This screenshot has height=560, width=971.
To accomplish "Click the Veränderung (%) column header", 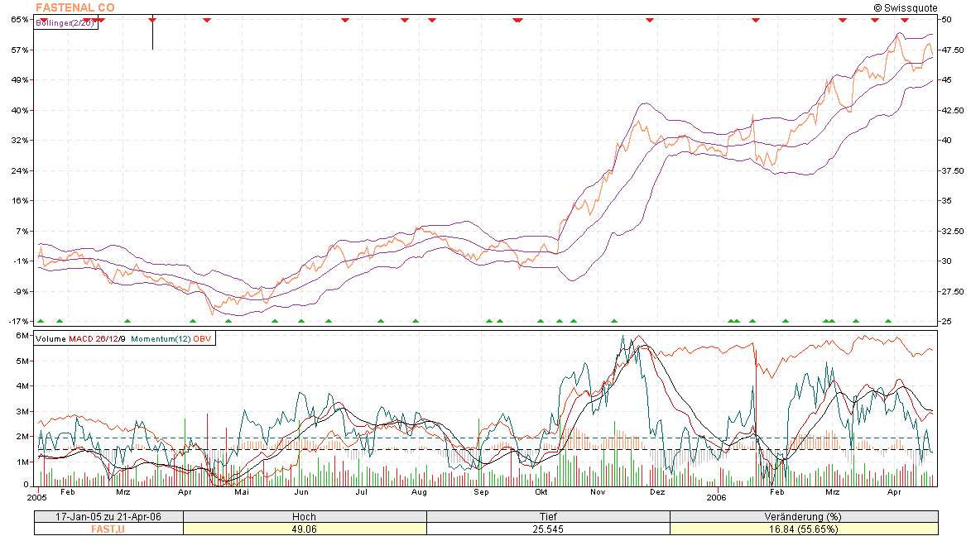I will click(803, 517).
